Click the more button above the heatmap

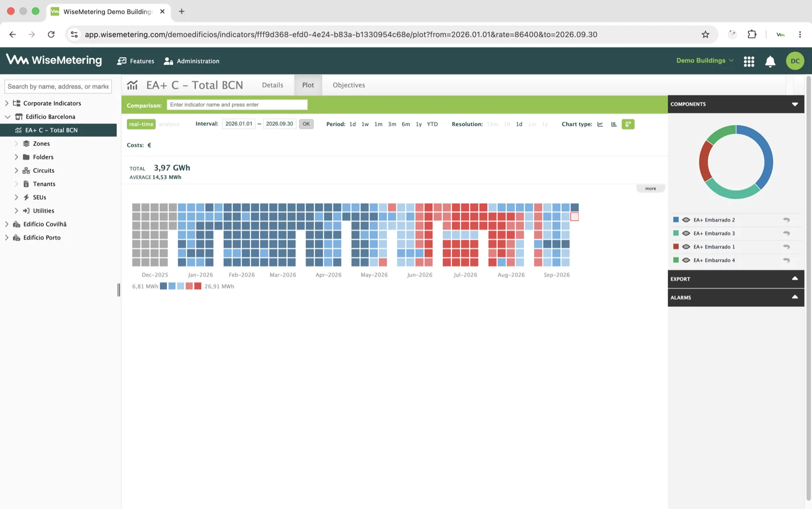coord(651,188)
